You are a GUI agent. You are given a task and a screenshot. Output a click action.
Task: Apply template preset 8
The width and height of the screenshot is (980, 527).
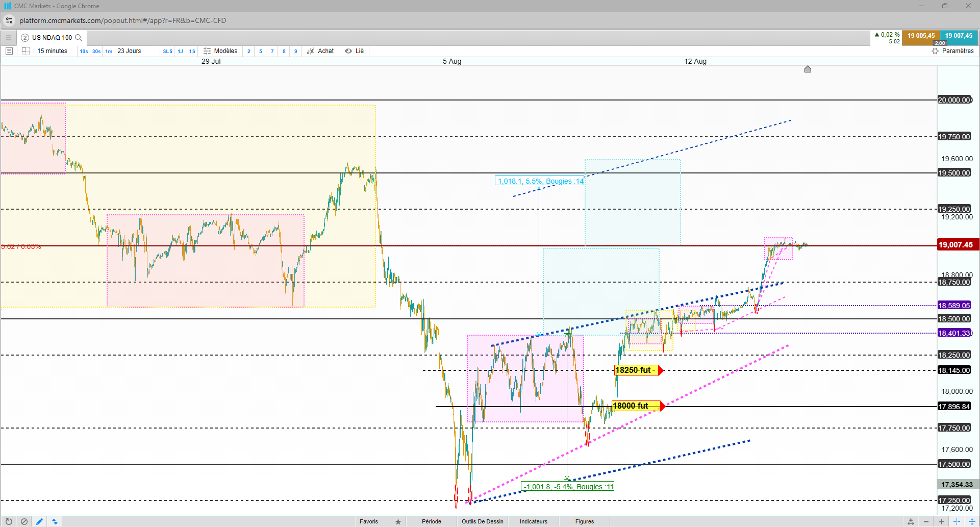click(284, 52)
